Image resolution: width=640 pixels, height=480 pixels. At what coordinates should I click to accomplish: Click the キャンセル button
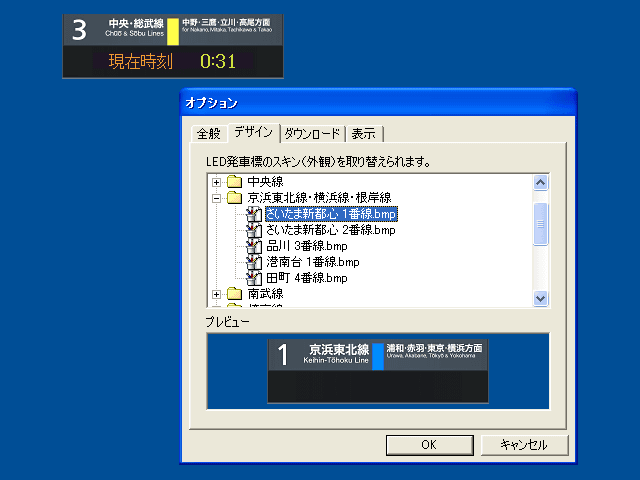click(524, 445)
